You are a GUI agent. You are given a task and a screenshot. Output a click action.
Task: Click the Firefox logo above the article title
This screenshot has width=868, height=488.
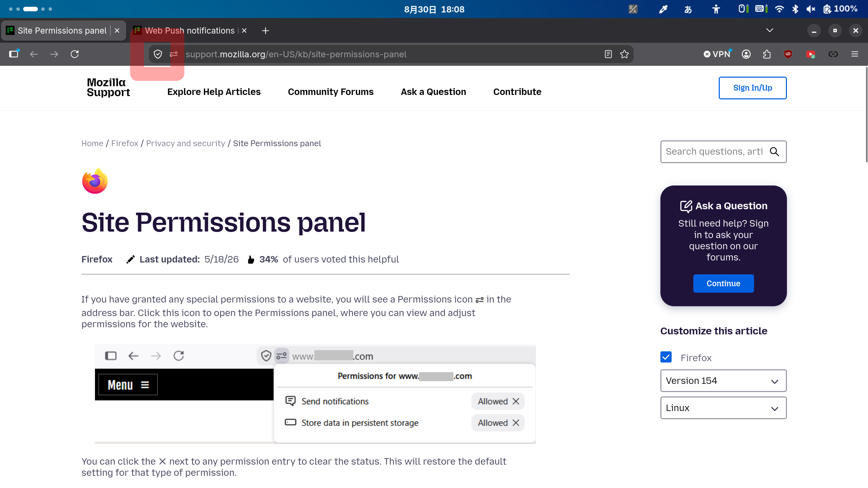(95, 181)
